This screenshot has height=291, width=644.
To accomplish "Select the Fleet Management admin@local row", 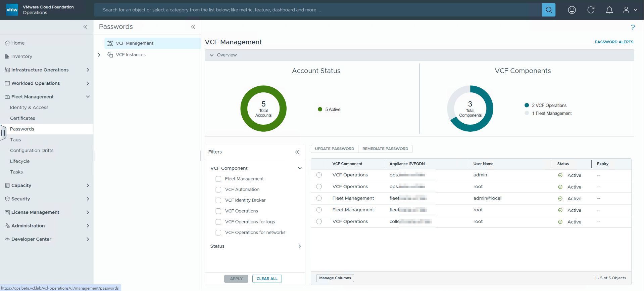I will [319, 198].
